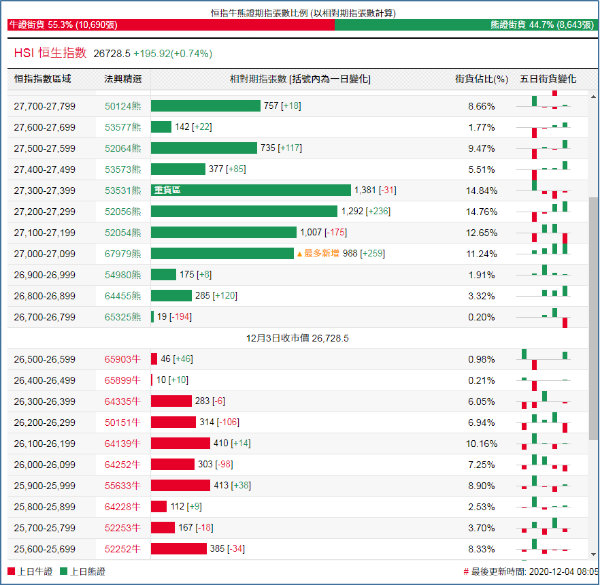Click the scrollbar up arrow
Screen dimensions: 600x585
pos(593,96)
